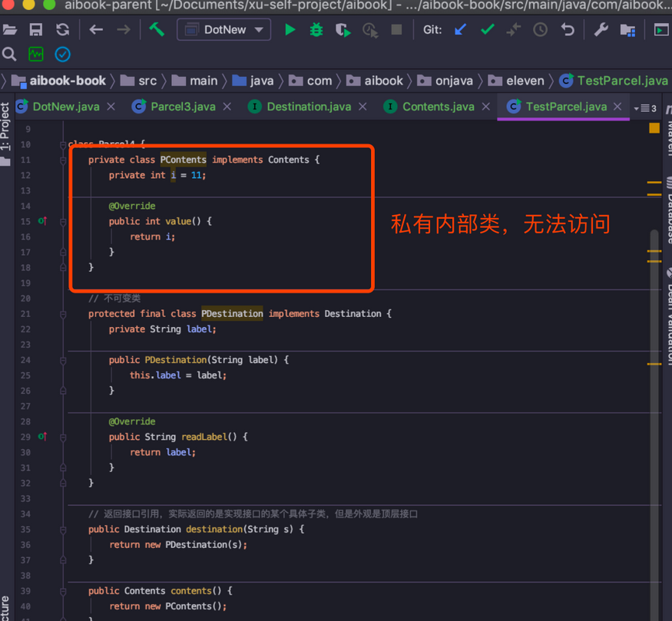Viewport: 672px width, 621px height.
Task: Click the override gutter marker beside value()
Action: [43, 221]
